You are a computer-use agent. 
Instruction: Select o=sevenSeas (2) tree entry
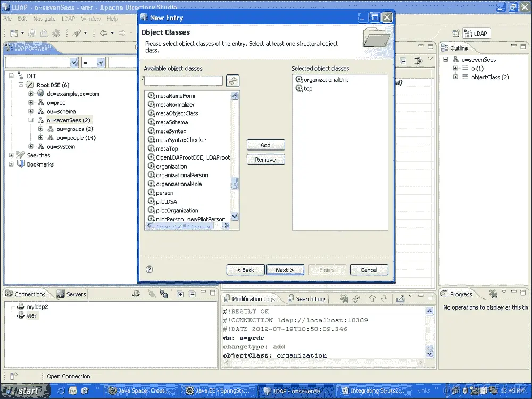tap(68, 120)
